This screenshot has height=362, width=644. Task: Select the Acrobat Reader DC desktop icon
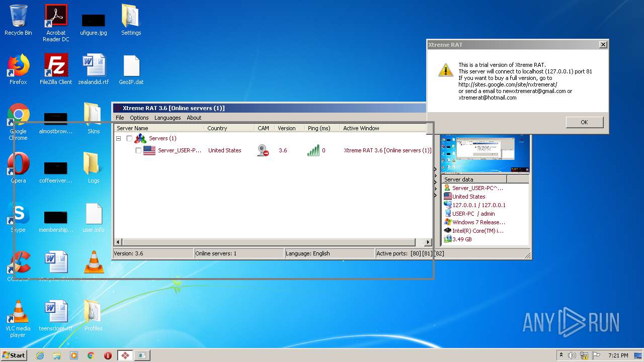coord(56,23)
